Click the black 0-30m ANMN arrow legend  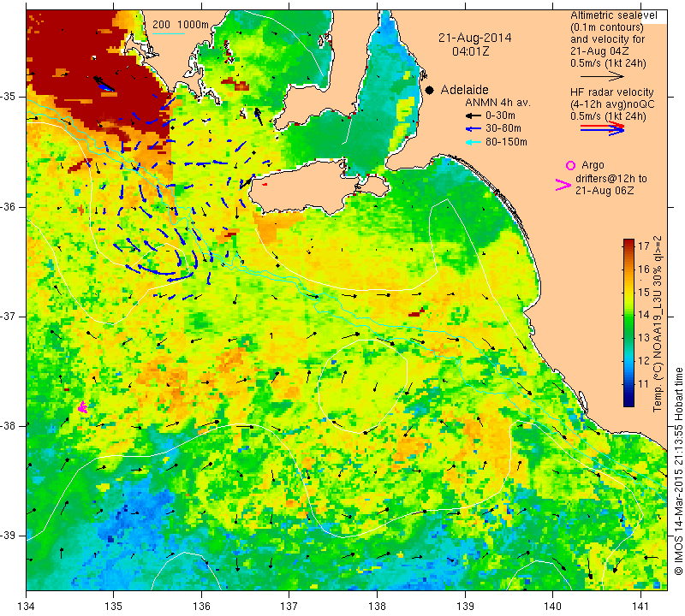click(474, 115)
